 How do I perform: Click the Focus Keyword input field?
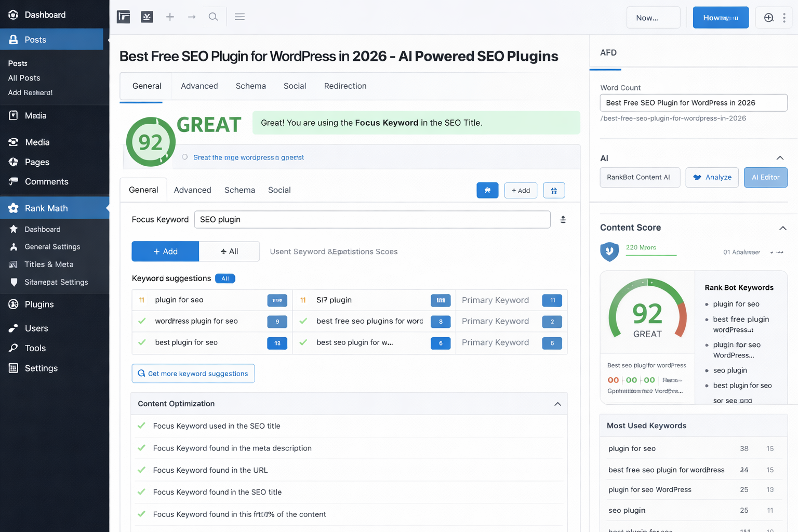372,219
